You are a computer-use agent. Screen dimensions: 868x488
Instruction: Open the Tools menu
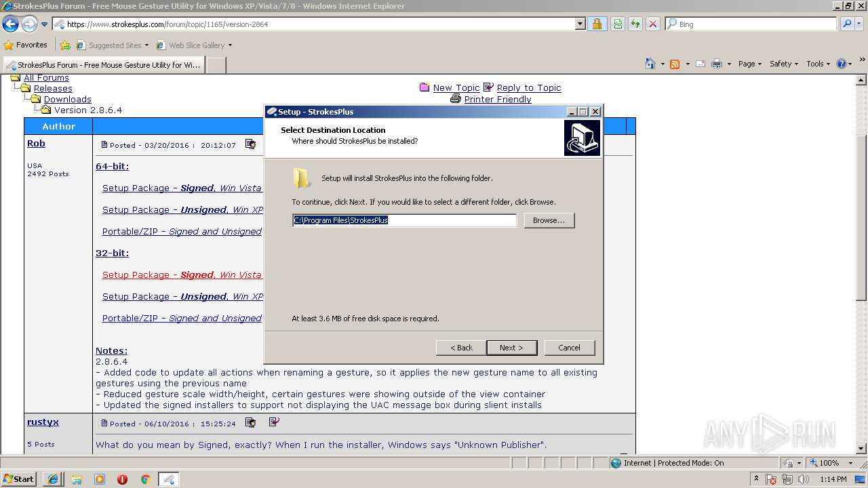818,64
